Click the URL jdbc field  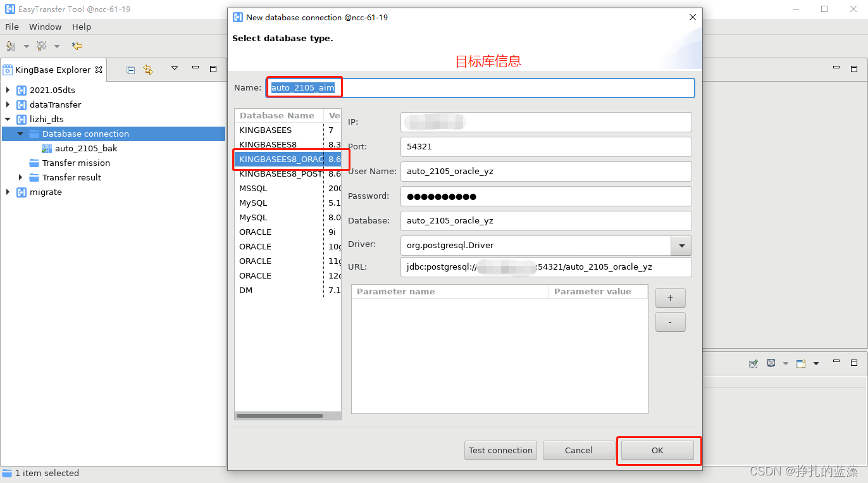(x=546, y=267)
